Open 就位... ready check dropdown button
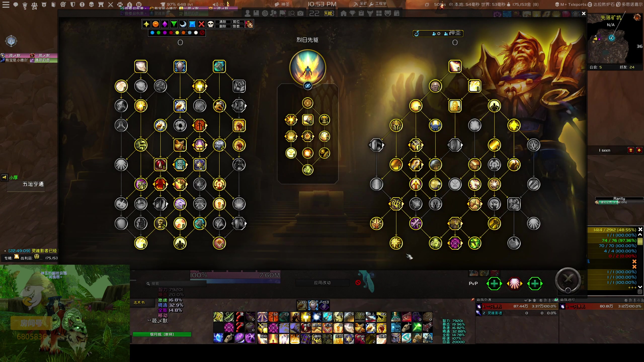644x362 pixels. (237, 22)
